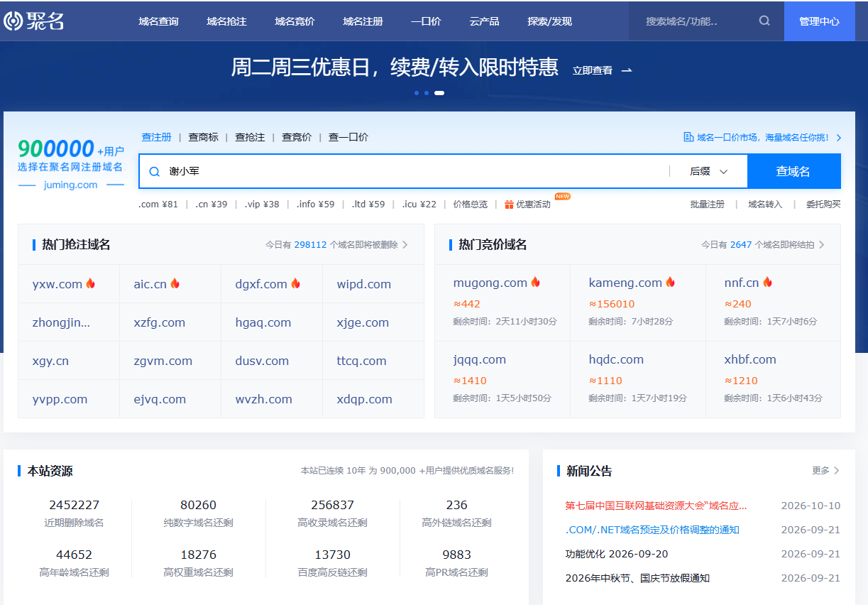Select the active third banner indicator
The height and width of the screenshot is (605, 868).
pyautogui.click(x=439, y=93)
